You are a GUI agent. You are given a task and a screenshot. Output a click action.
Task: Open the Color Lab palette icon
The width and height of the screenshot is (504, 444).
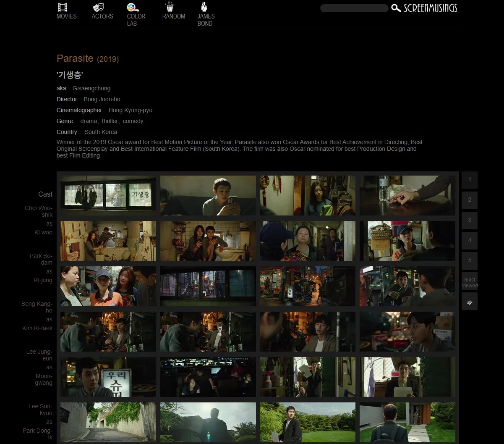[132, 7]
